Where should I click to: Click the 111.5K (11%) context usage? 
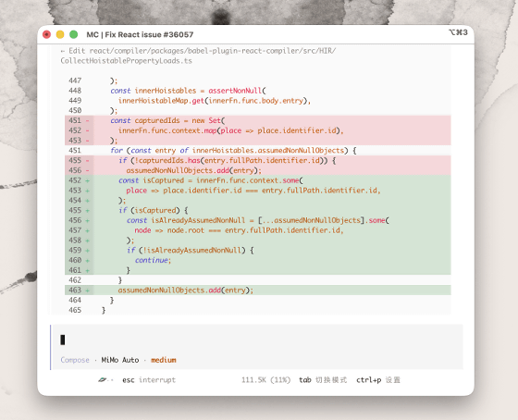coord(266,380)
